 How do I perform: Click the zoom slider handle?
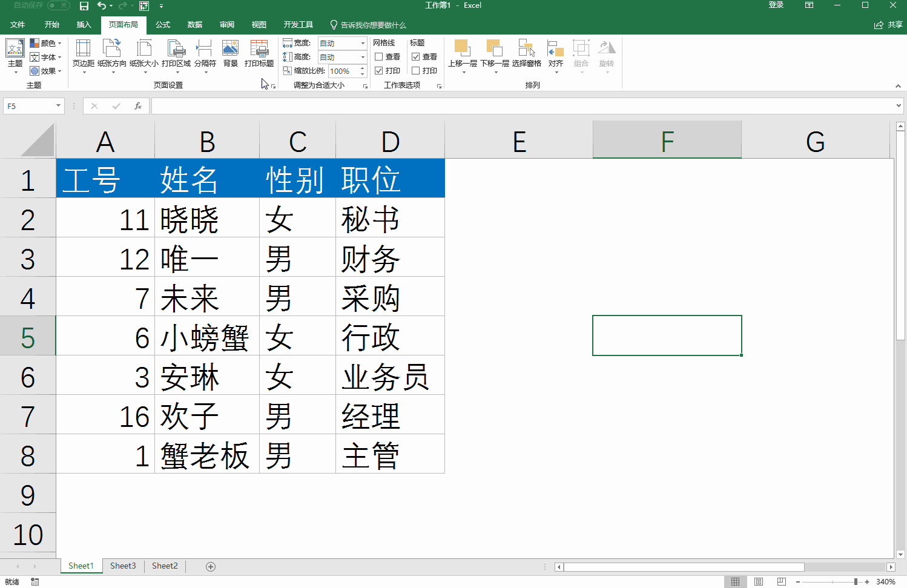[856, 582]
